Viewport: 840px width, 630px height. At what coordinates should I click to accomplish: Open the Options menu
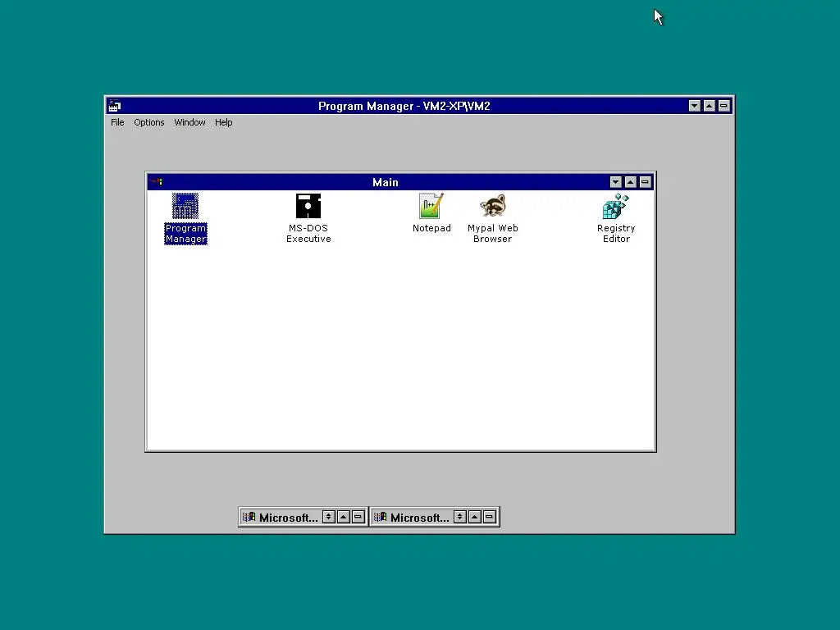pos(149,122)
